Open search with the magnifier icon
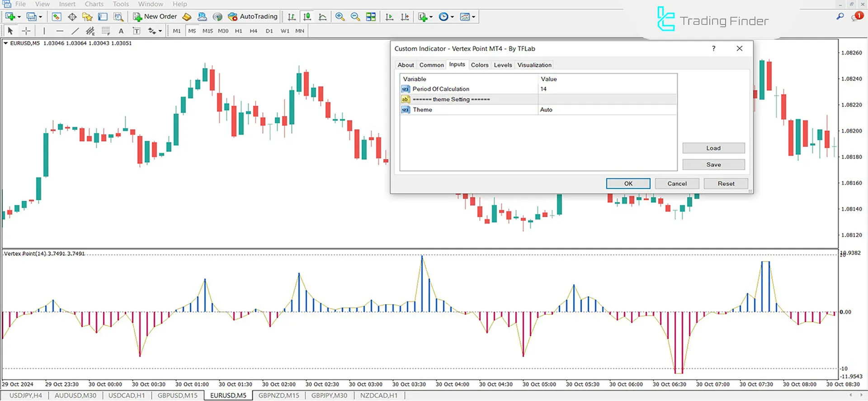Viewport: 868px width, 401px height. [x=840, y=17]
